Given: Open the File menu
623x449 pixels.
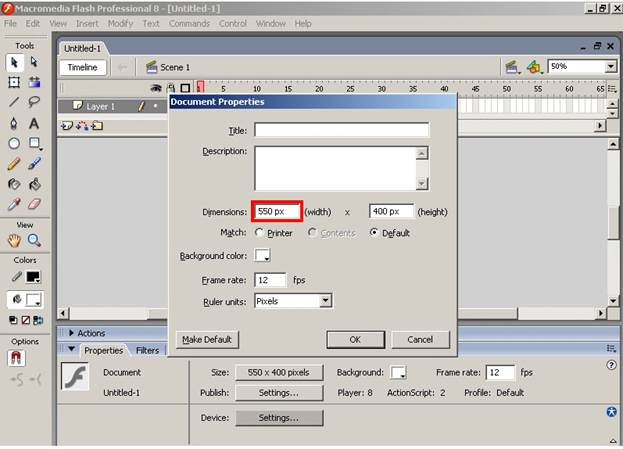Looking at the screenshot, I should pos(10,23).
